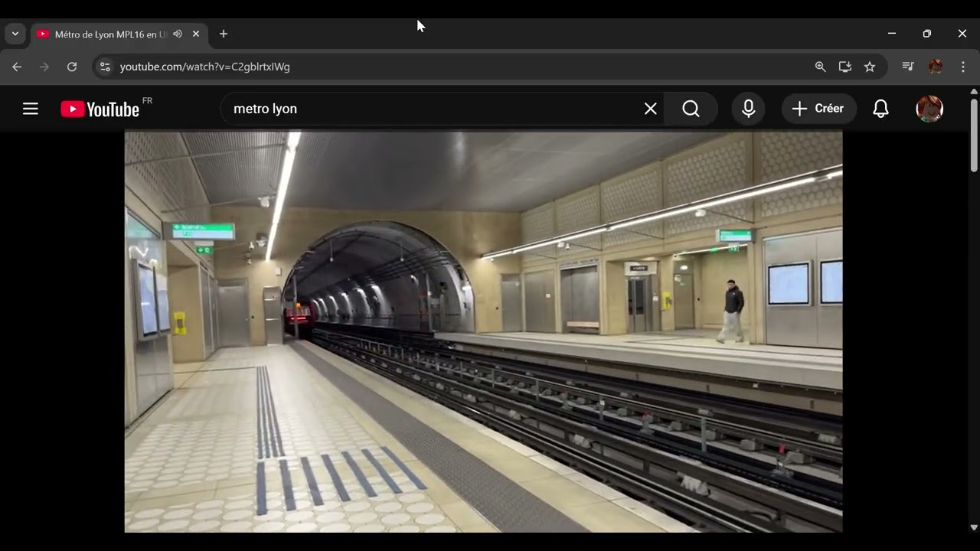Reload the page
Screen dimensions: 980x551
coord(72,67)
